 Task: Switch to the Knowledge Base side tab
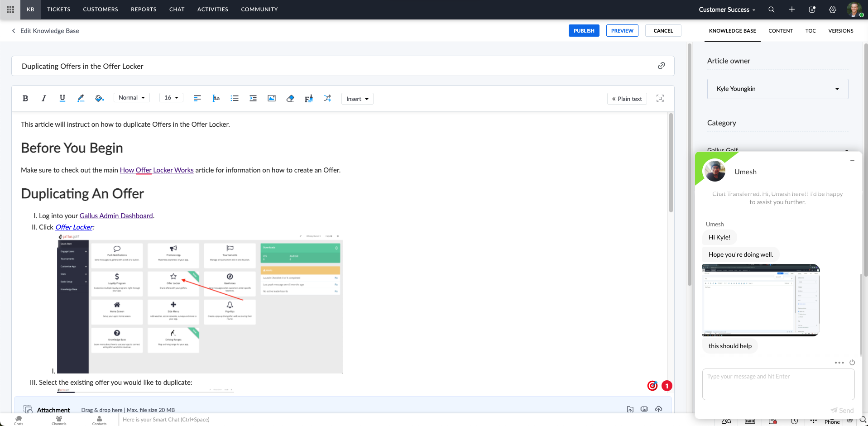tap(733, 31)
